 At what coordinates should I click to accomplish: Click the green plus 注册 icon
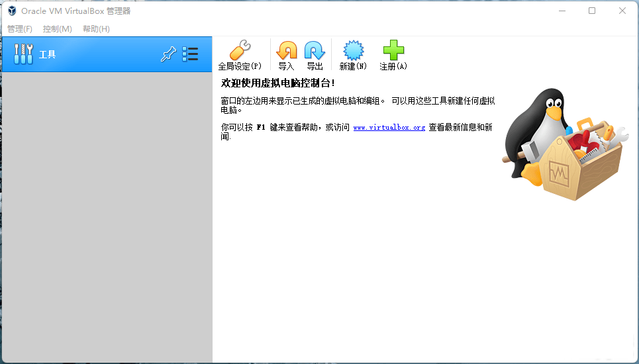click(x=393, y=55)
